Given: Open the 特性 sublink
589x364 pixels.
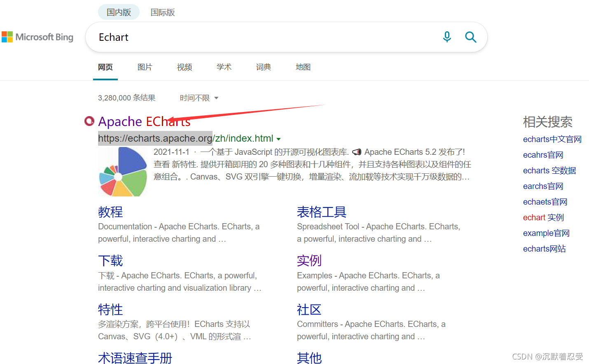Looking at the screenshot, I should click(x=110, y=310).
